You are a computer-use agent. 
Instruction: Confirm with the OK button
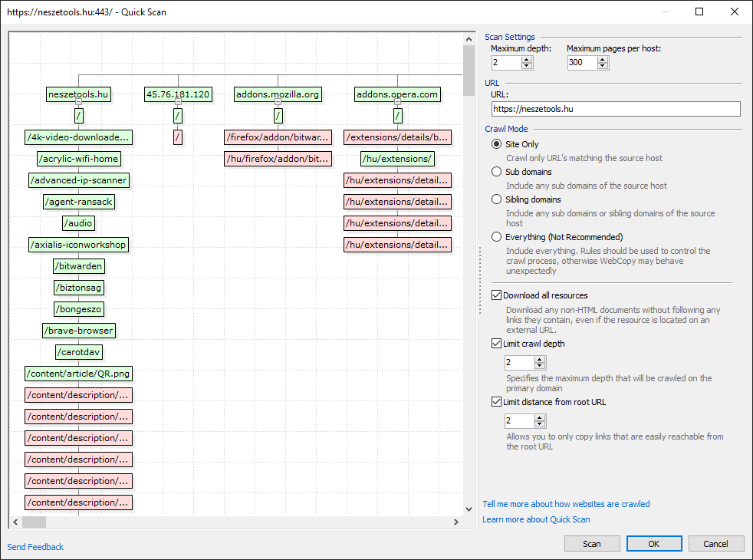(653, 544)
